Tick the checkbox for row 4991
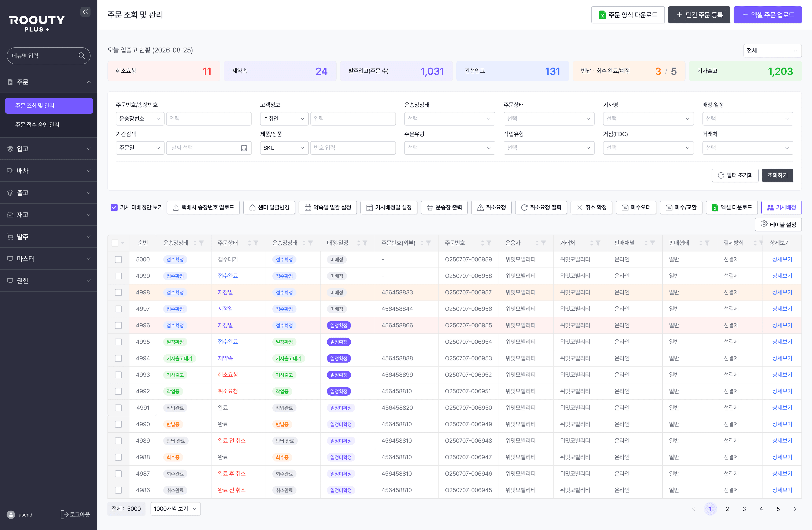The image size is (812, 530). pyautogui.click(x=118, y=408)
